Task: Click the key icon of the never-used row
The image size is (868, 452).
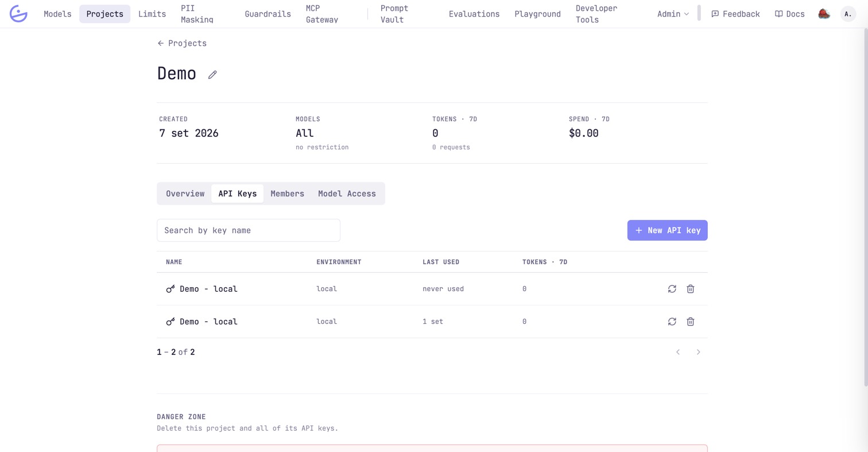Action: pos(170,289)
